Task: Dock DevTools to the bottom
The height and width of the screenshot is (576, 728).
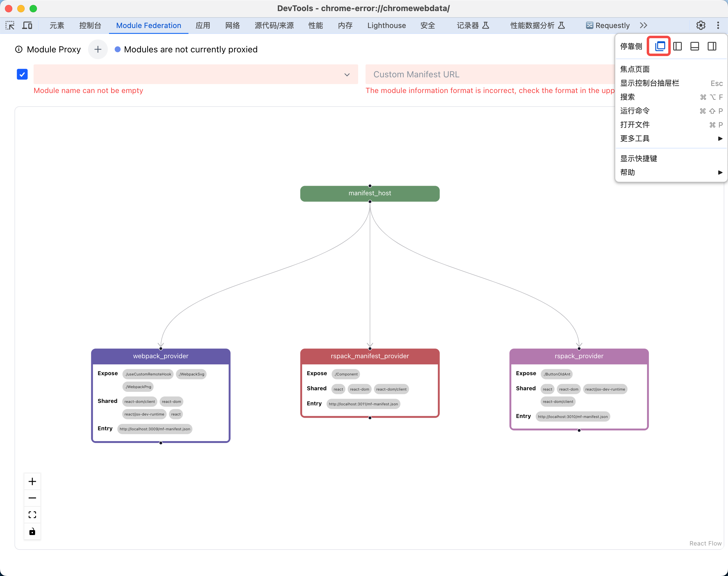Action: (x=695, y=46)
